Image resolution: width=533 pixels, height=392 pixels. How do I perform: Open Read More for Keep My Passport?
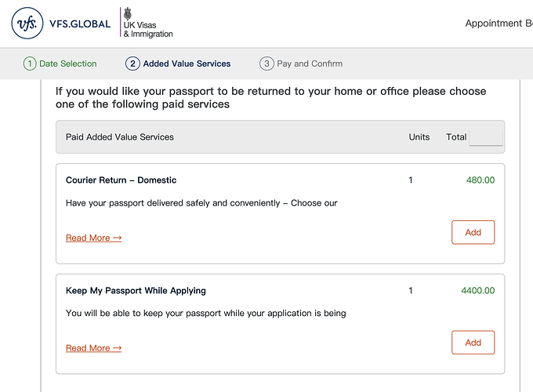coord(93,348)
